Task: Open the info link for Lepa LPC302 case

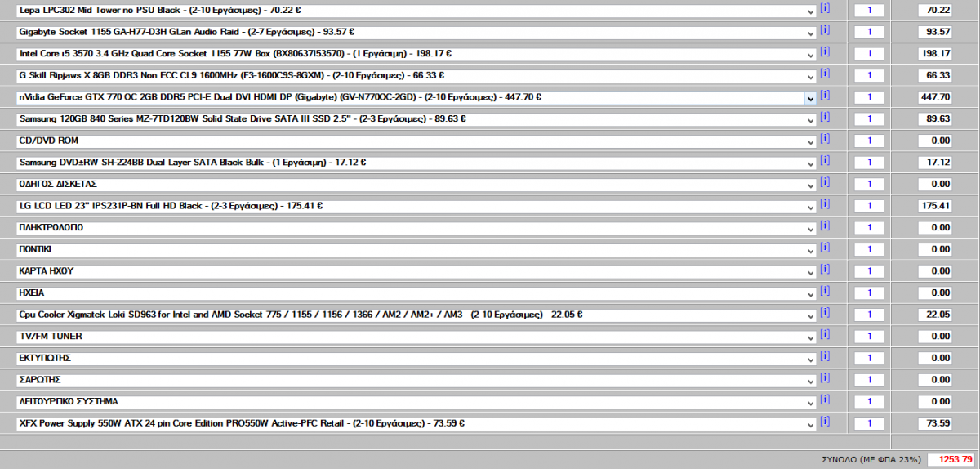Action: (x=825, y=8)
